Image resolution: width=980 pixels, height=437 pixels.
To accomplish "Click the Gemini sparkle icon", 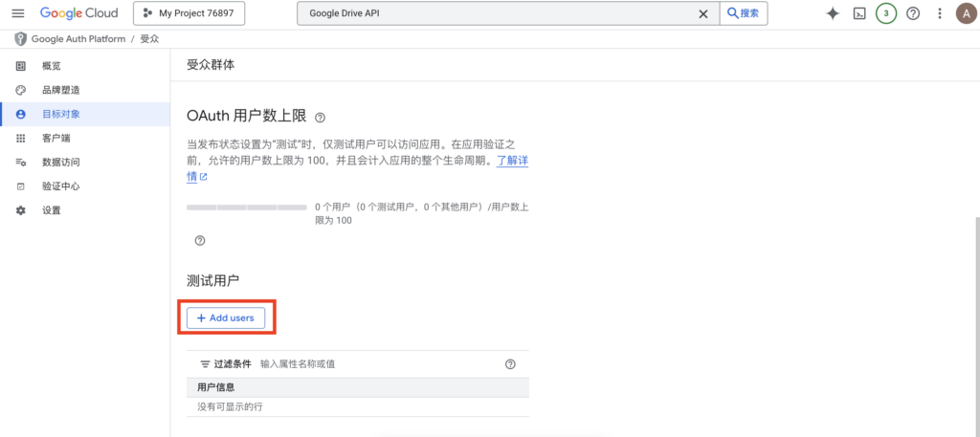I will click(x=833, y=13).
